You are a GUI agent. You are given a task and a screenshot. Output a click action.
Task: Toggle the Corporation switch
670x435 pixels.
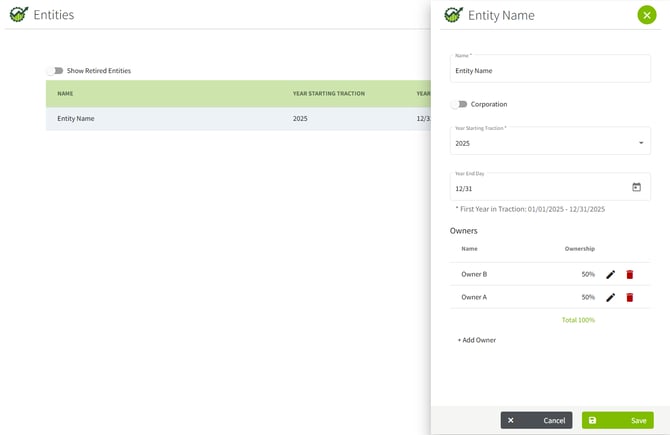click(459, 104)
